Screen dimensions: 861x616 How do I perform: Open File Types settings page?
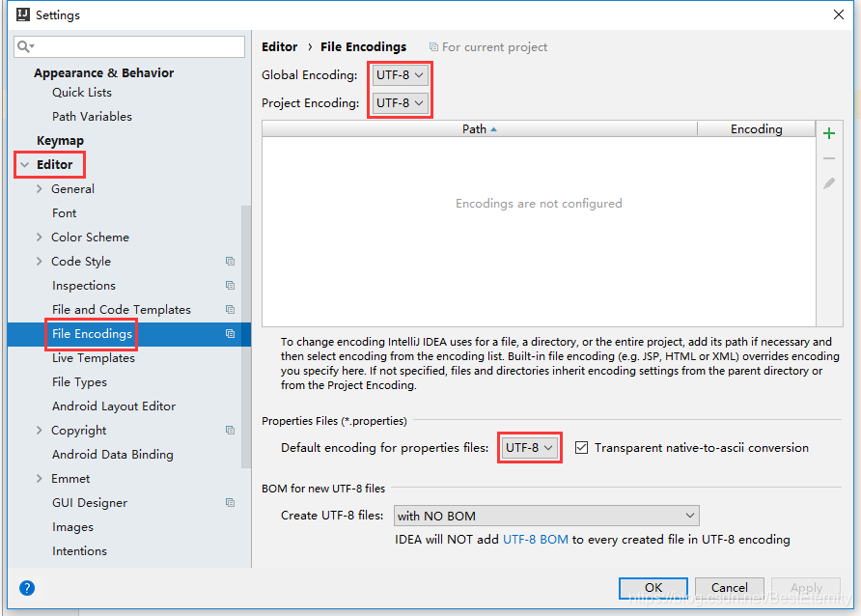(79, 382)
